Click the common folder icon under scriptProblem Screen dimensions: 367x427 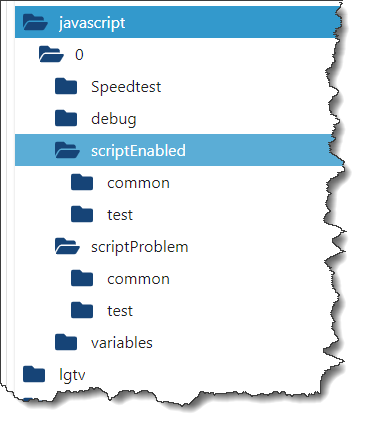(82, 278)
